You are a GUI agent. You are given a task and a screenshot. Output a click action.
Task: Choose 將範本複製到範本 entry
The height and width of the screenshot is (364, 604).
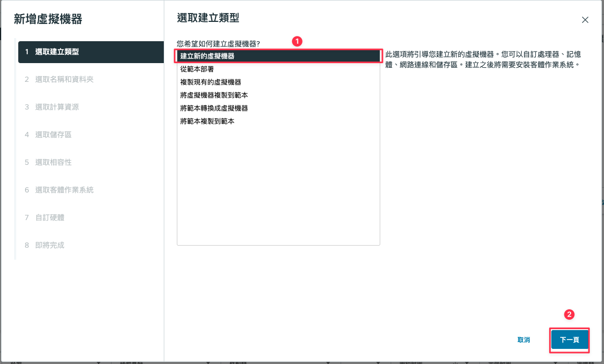pyautogui.click(x=279, y=122)
